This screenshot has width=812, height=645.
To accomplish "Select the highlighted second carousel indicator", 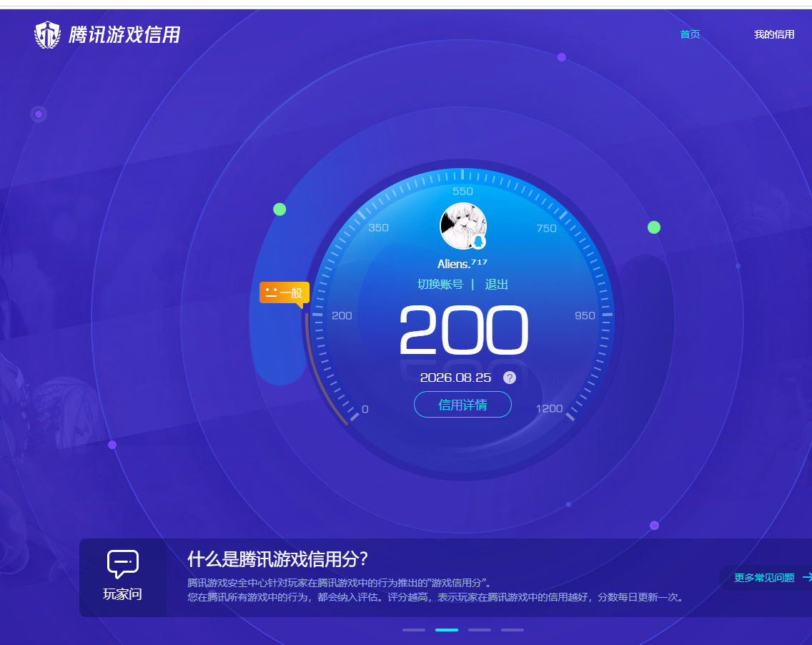I will [x=447, y=630].
